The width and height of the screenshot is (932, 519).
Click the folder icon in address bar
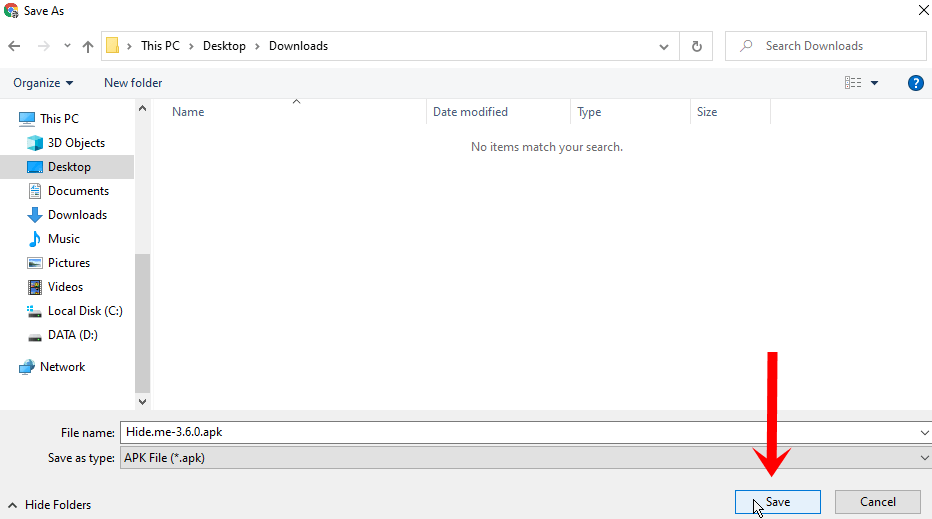[x=112, y=45]
